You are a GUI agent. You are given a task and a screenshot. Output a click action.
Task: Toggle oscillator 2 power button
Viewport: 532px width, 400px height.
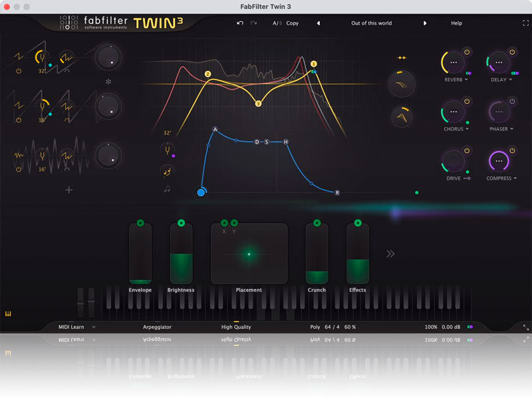click(x=19, y=120)
